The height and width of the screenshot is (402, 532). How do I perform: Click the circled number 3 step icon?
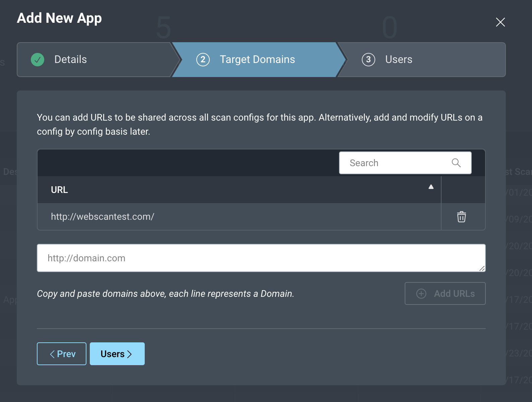click(368, 60)
